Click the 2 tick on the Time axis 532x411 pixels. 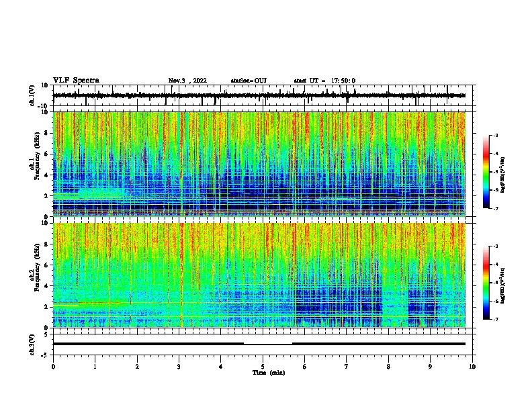pos(137,367)
